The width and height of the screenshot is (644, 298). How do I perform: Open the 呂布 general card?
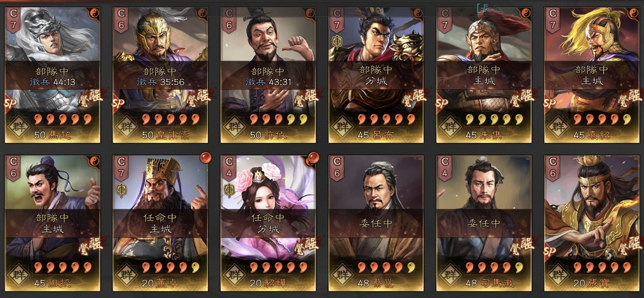(376, 75)
